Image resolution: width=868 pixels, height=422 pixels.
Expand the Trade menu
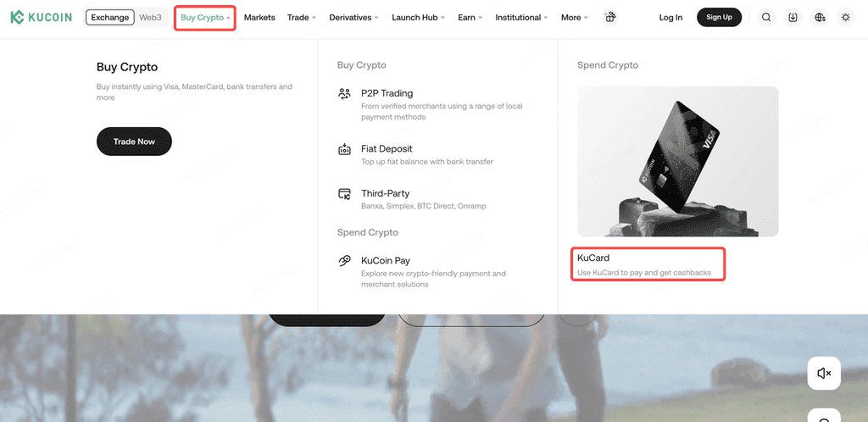[x=302, y=17]
